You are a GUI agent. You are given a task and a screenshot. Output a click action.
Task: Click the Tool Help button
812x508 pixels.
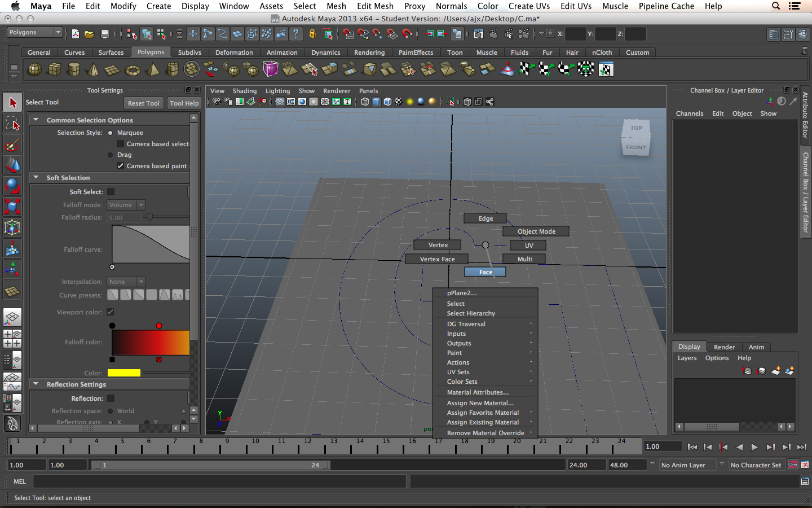(x=184, y=103)
